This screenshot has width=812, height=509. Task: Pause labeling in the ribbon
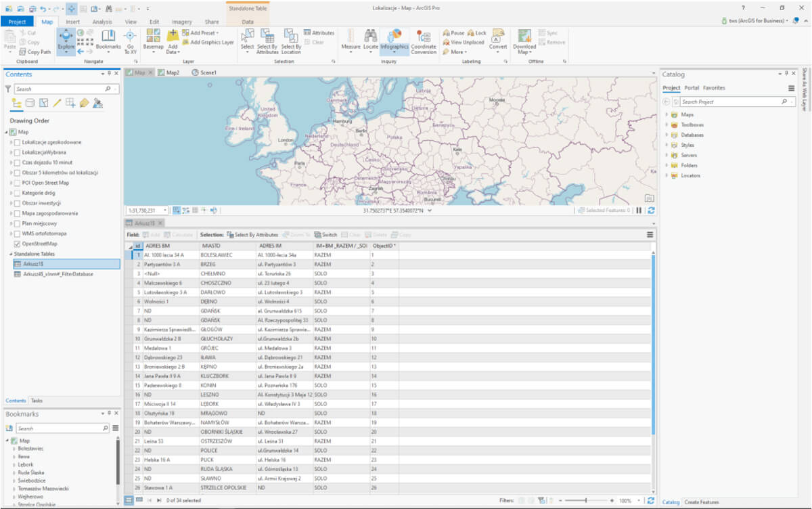click(454, 32)
